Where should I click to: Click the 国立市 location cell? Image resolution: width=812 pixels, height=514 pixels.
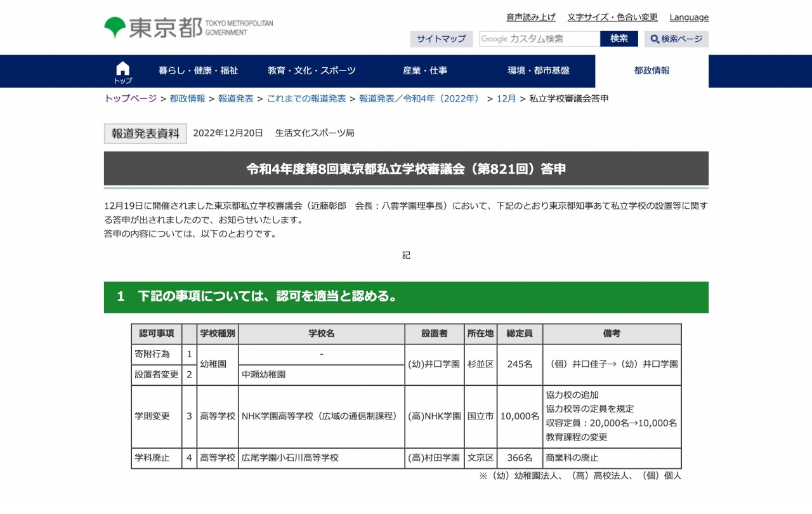click(480, 416)
